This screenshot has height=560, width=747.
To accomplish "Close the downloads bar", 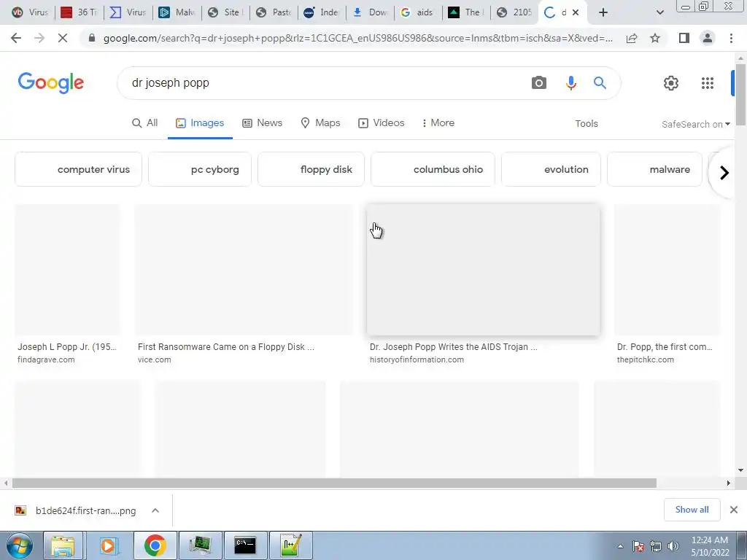I will [x=734, y=510].
